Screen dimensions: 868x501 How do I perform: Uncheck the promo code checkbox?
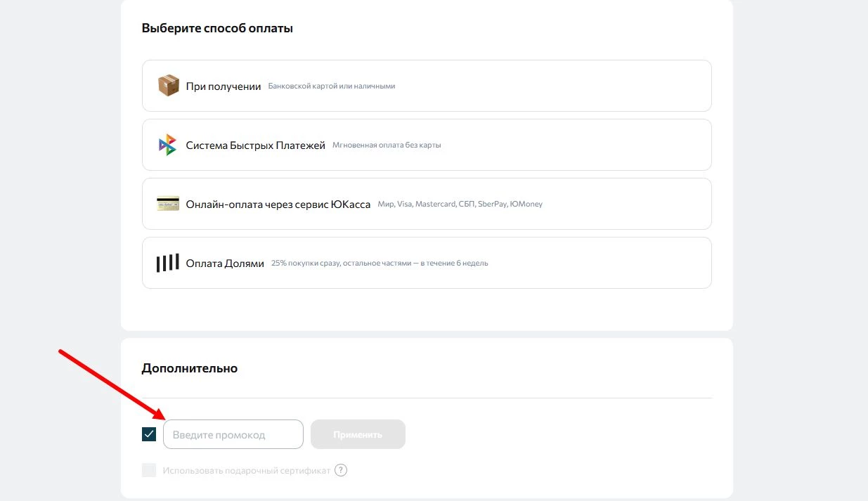(149, 434)
